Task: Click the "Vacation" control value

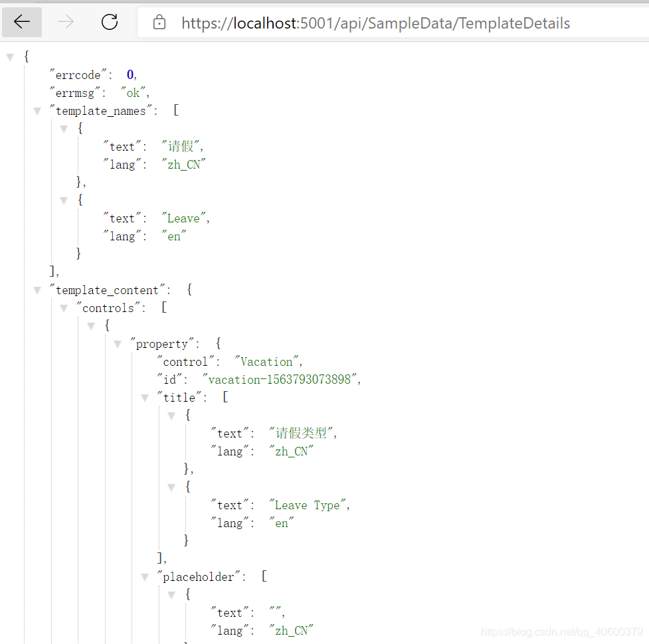Action: 266,362
